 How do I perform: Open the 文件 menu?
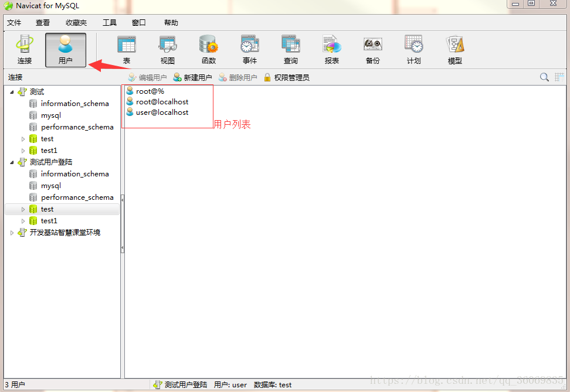point(14,22)
